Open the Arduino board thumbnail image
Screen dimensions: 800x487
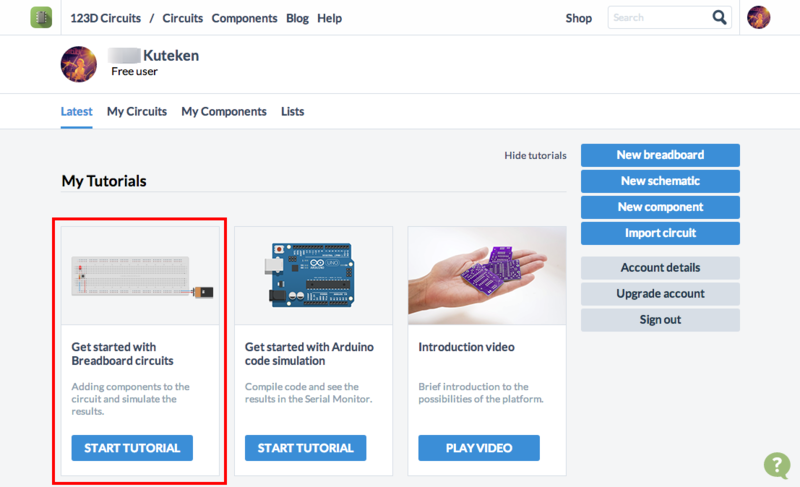[313, 276]
